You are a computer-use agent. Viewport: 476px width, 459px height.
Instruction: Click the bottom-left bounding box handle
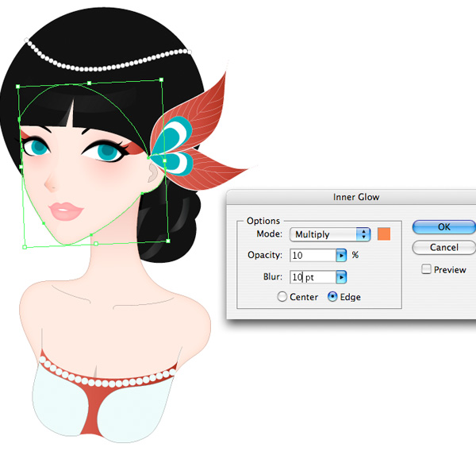(x=25, y=247)
